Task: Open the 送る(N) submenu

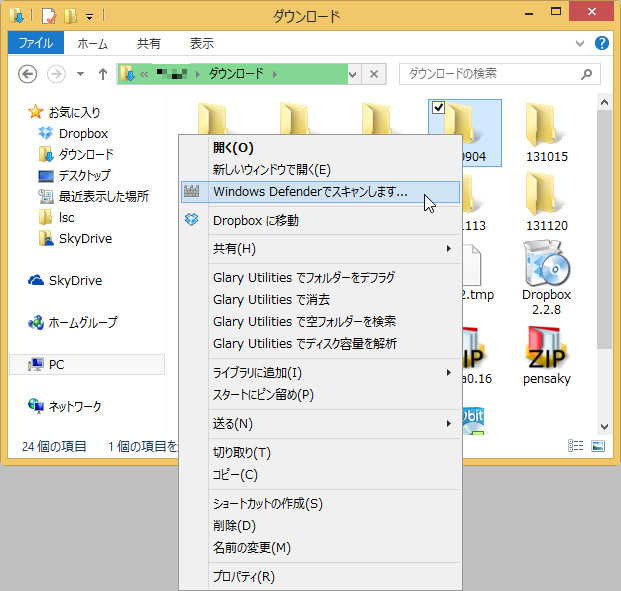Action: [x=320, y=424]
